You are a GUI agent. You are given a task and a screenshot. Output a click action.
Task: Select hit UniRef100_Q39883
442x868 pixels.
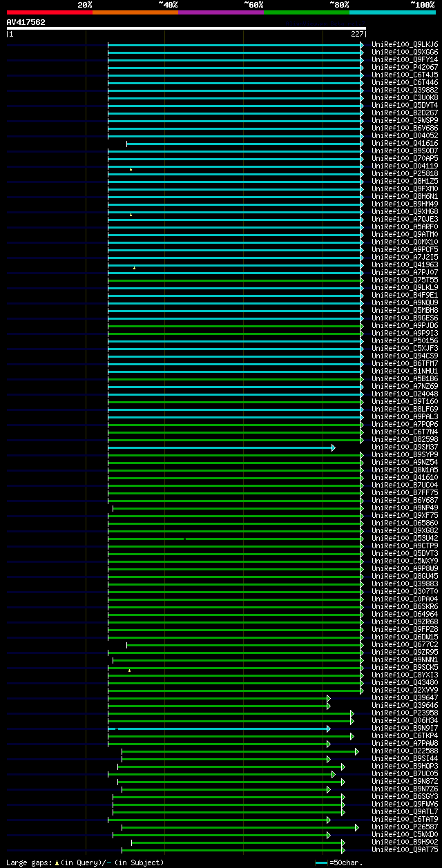(x=405, y=584)
